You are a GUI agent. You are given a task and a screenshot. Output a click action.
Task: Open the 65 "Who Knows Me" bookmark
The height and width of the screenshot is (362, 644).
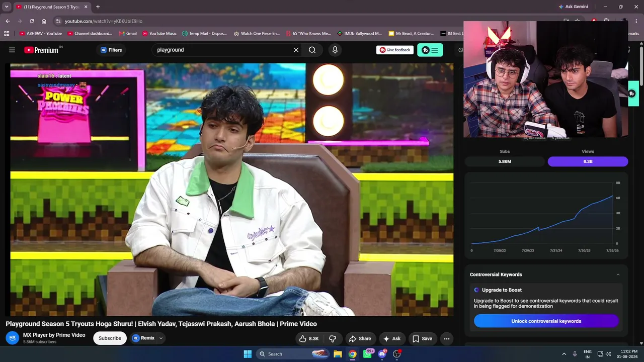click(308, 34)
